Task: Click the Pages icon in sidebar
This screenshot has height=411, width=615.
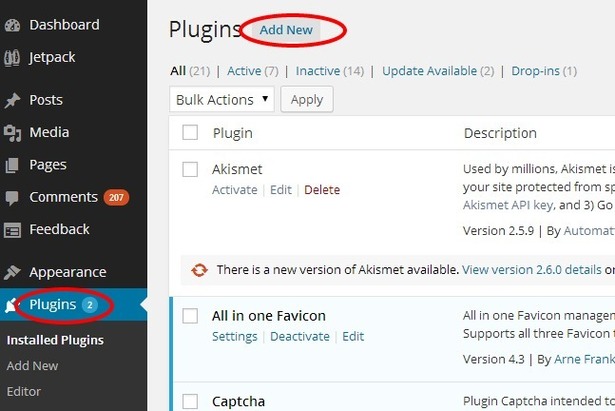Action: click(x=12, y=165)
